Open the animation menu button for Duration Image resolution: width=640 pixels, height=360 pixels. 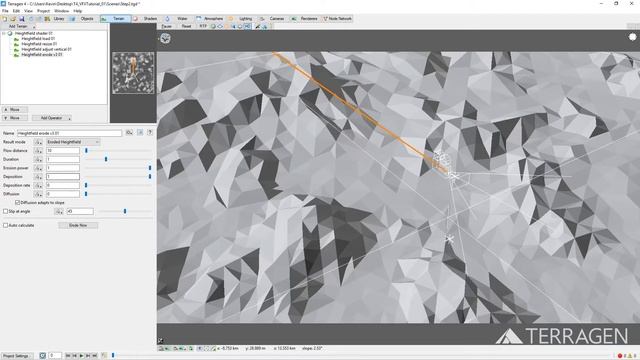[x=38, y=159]
